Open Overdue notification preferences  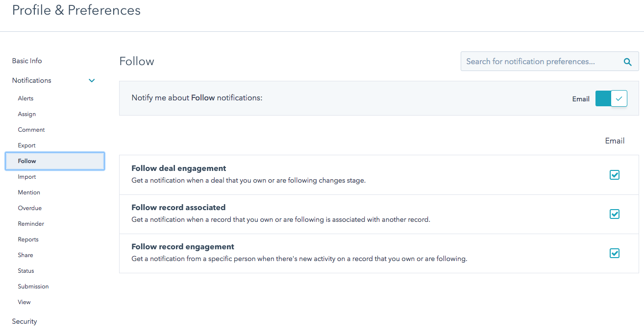[29, 208]
